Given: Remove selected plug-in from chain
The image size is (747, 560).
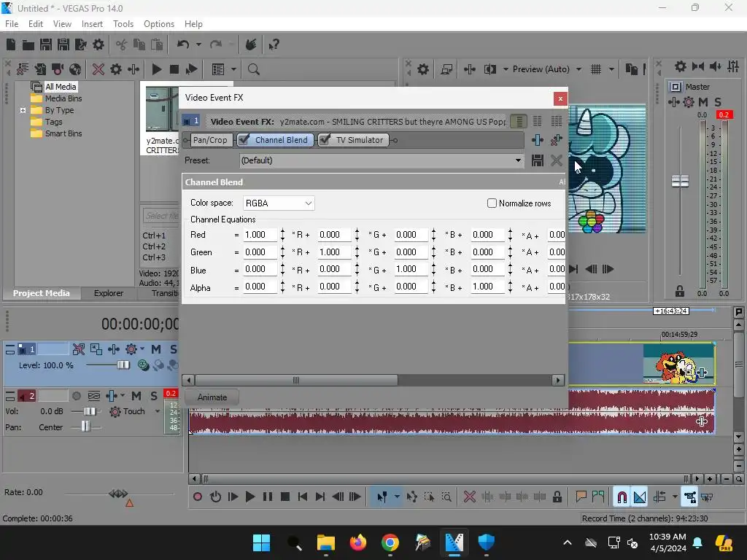Looking at the screenshot, I should click(x=556, y=140).
